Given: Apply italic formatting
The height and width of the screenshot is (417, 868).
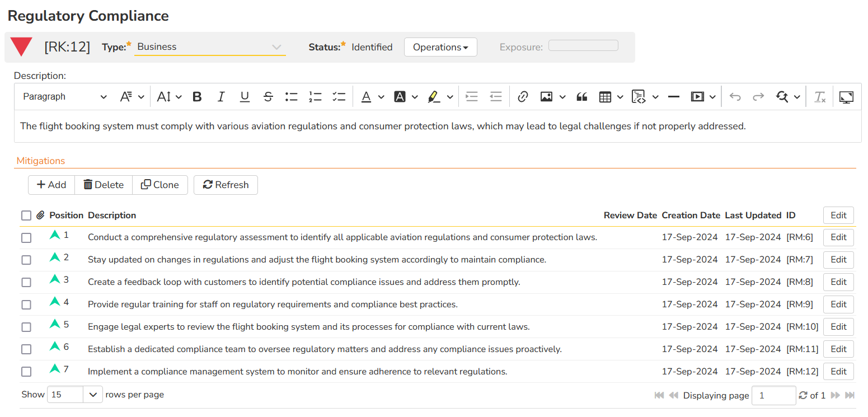Looking at the screenshot, I should [x=221, y=97].
